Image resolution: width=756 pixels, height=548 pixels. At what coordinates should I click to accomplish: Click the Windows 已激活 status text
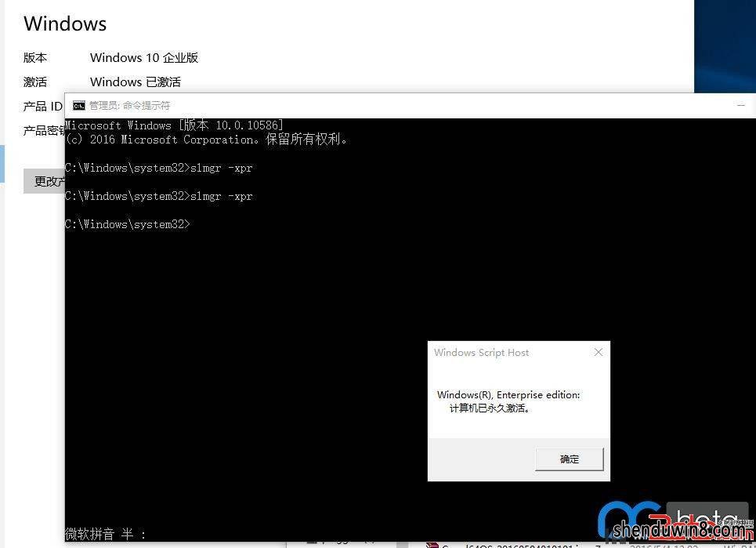pos(136,82)
